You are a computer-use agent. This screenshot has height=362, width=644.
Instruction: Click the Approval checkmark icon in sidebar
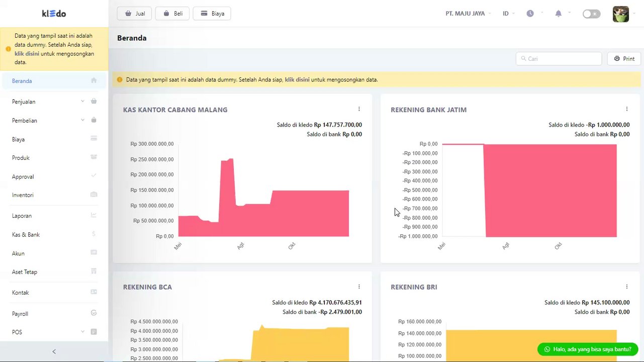[x=94, y=175]
